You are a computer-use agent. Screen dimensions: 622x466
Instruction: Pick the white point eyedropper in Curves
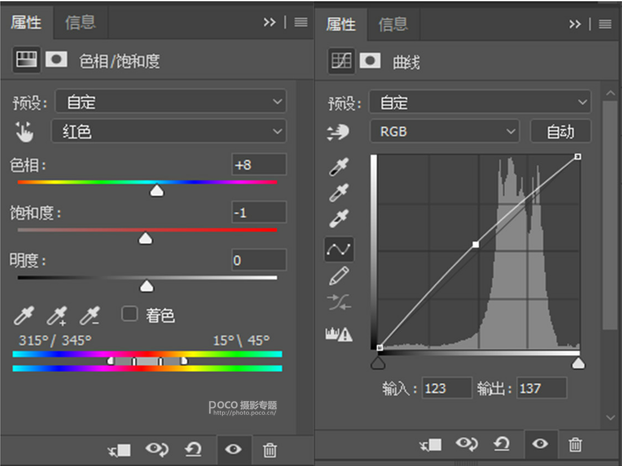339,218
